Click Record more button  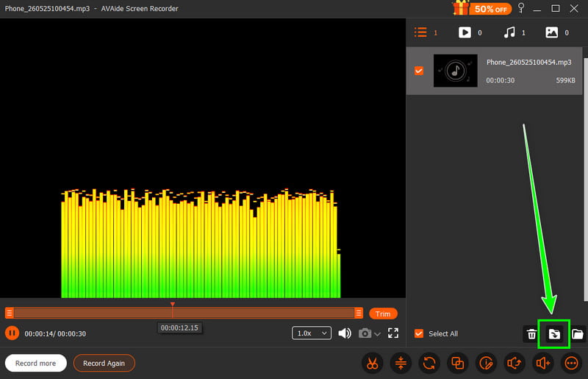point(35,364)
